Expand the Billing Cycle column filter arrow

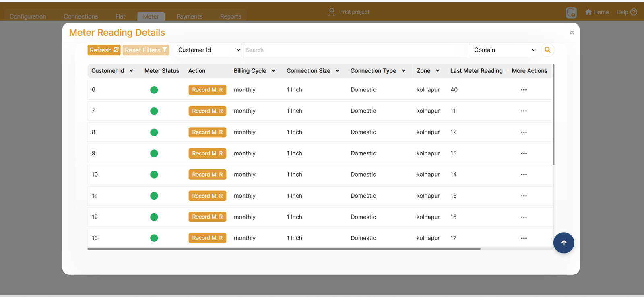(273, 71)
